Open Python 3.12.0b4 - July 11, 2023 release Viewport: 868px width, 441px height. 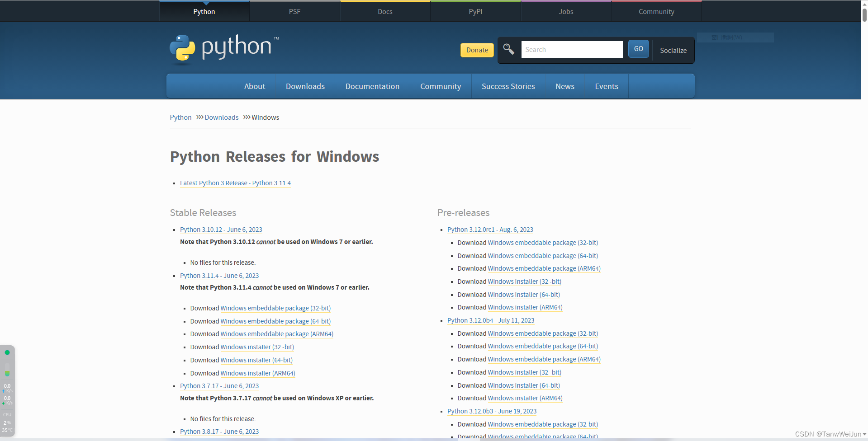[x=491, y=320]
